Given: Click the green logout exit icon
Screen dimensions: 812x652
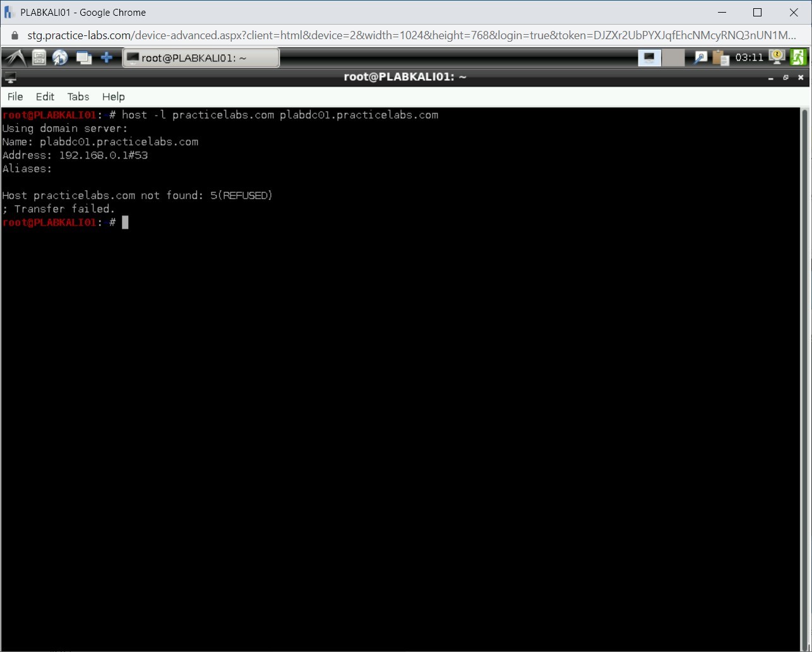Looking at the screenshot, I should pos(798,57).
